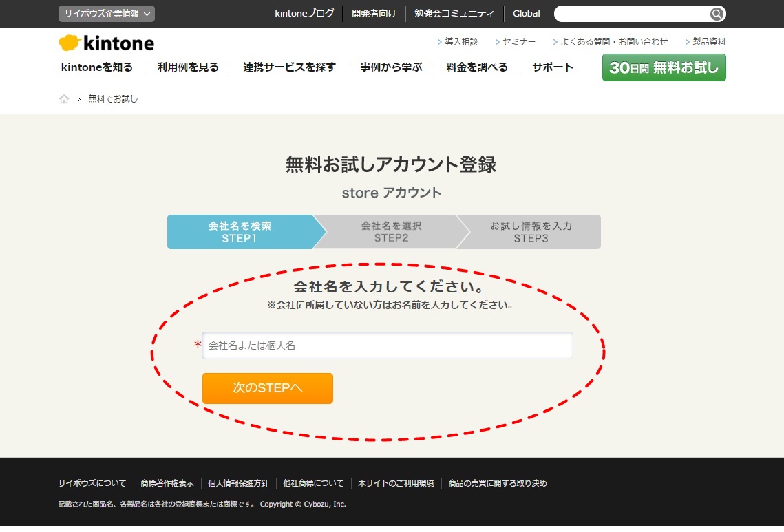The width and height of the screenshot is (784, 532).
Task: Open the 利用例を見る menu
Action: 188,67
